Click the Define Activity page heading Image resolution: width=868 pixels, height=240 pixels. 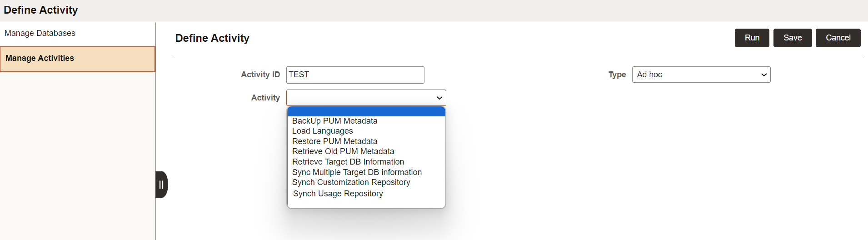(x=212, y=38)
